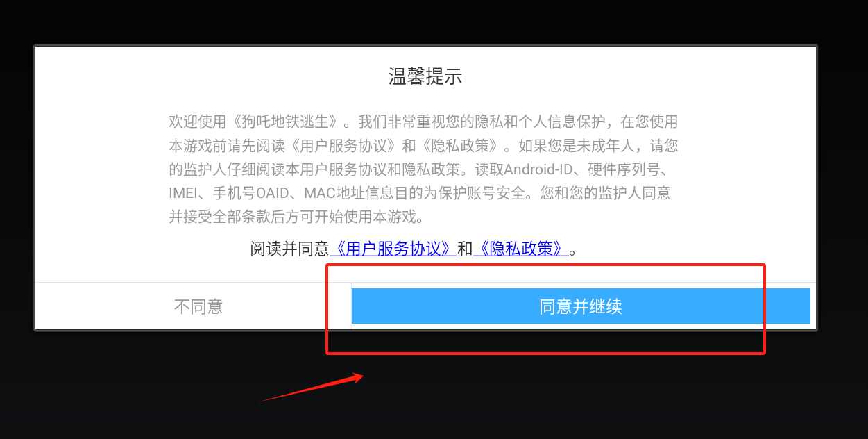Click the 欢迎使用 opening words of notice
The height and width of the screenshot is (439, 868).
pyautogui.click(x=198, y=122)
